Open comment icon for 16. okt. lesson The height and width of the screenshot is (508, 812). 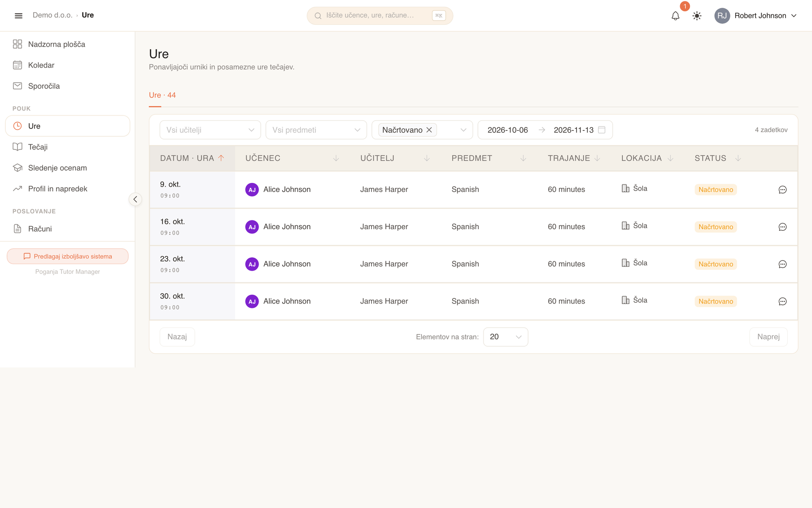782,227
